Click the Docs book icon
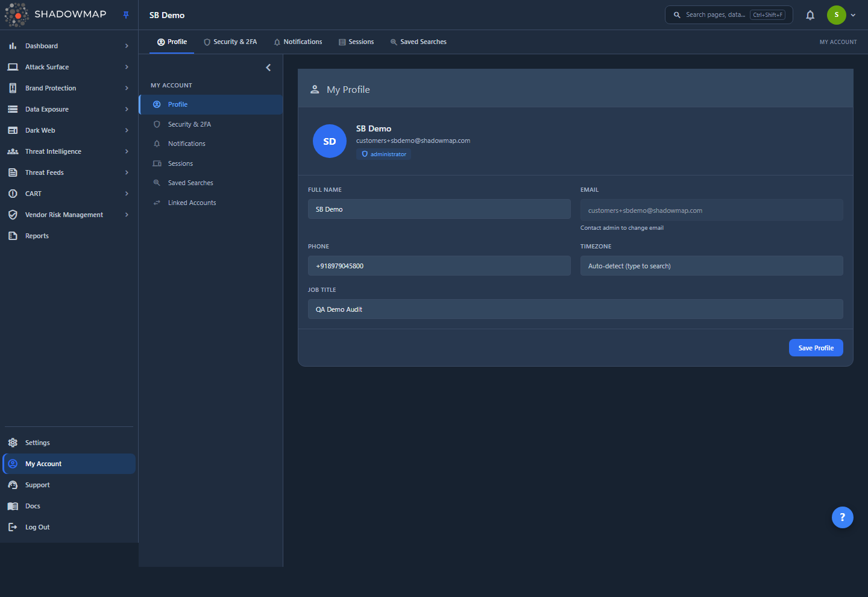This screenshot has height=597, width=868. pyautogui.click(x=13, y=506)
